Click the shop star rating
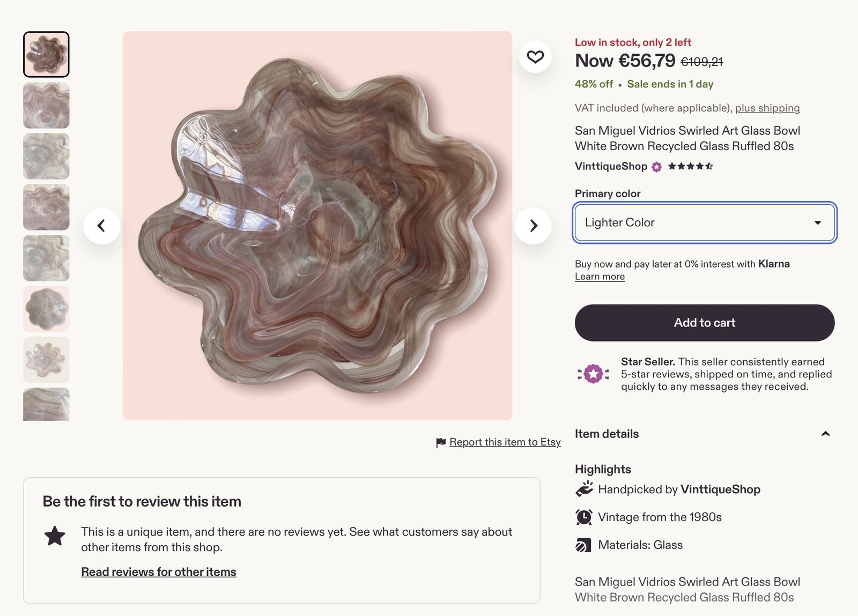 pyautogui.click(x=690, y=166)
